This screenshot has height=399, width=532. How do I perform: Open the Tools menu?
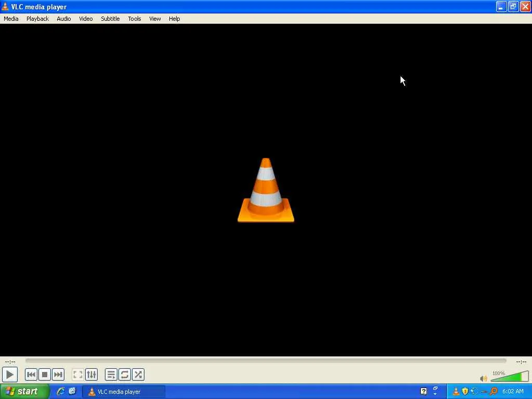[x=135, y=19]
